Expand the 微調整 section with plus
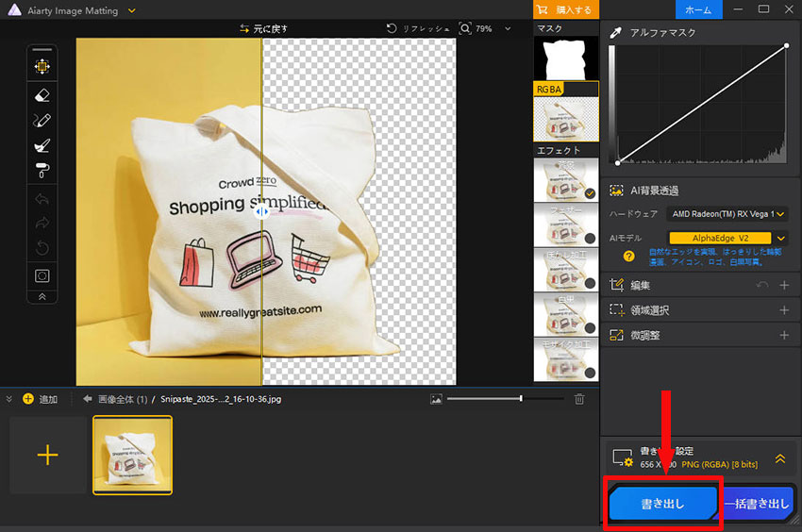This screenshot has height=532, width=802. click(783, 335)
